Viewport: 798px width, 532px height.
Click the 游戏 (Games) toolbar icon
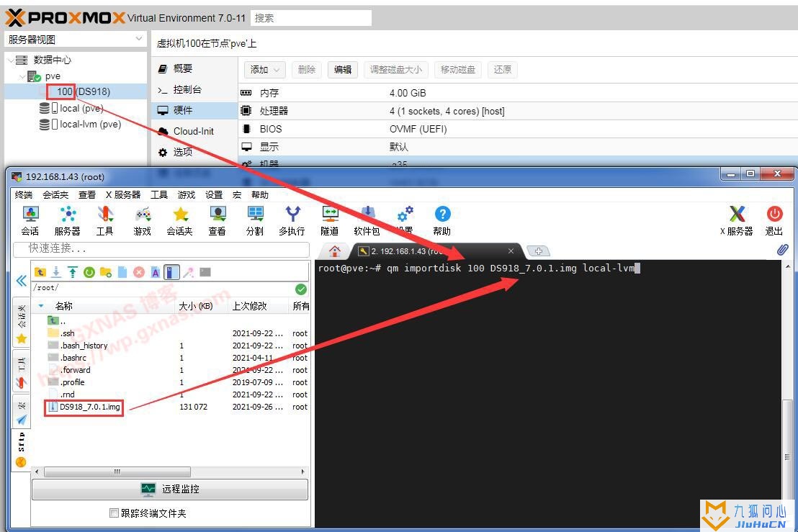coord(142,221)
